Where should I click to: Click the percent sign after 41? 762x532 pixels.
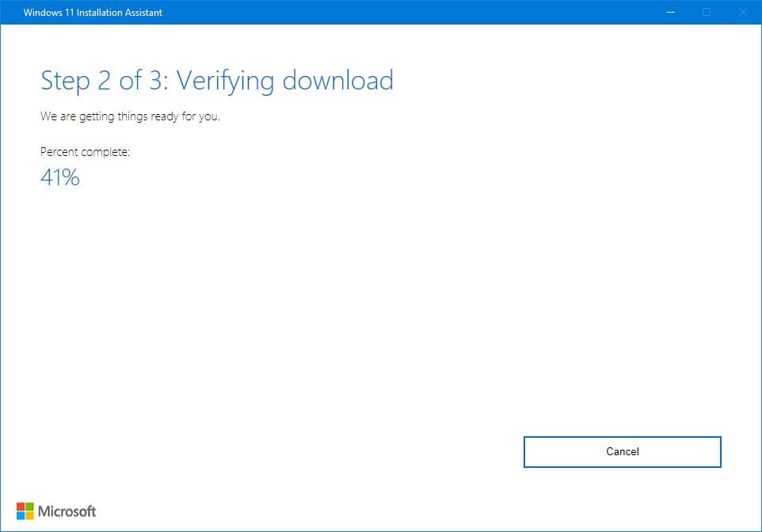tap(71, 177)
